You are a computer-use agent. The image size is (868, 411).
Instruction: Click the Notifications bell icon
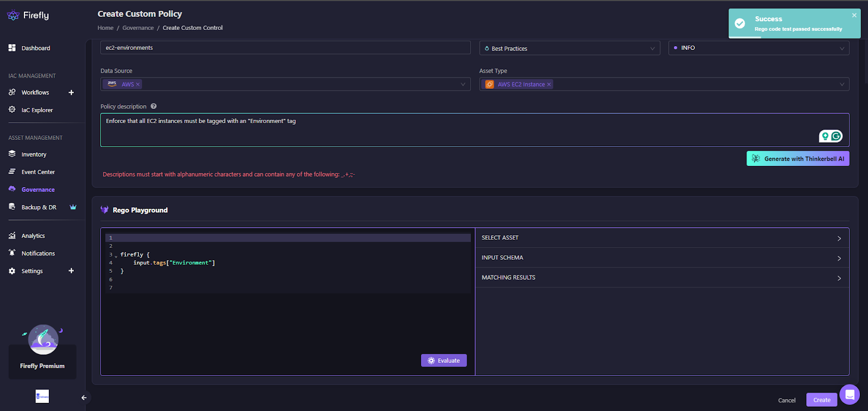12,253
